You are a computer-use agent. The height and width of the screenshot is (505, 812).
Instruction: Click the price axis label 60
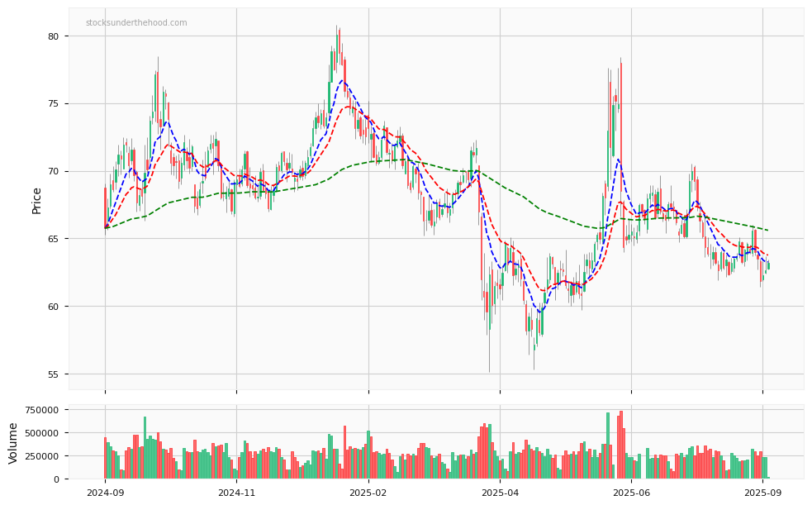pyautogui.click(x=55, y=307)
